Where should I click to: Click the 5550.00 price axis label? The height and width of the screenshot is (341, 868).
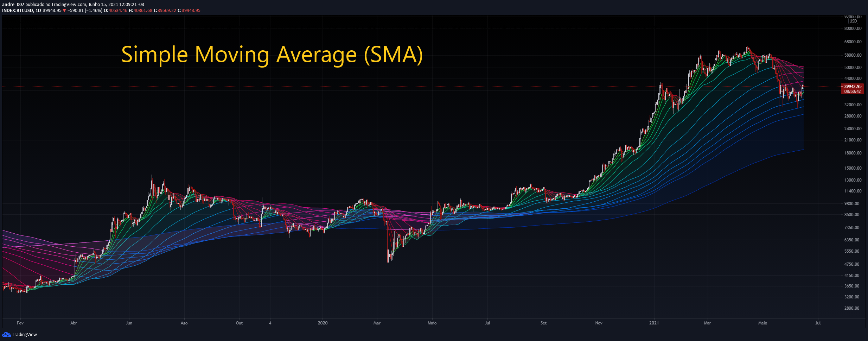tap(852, 251)
